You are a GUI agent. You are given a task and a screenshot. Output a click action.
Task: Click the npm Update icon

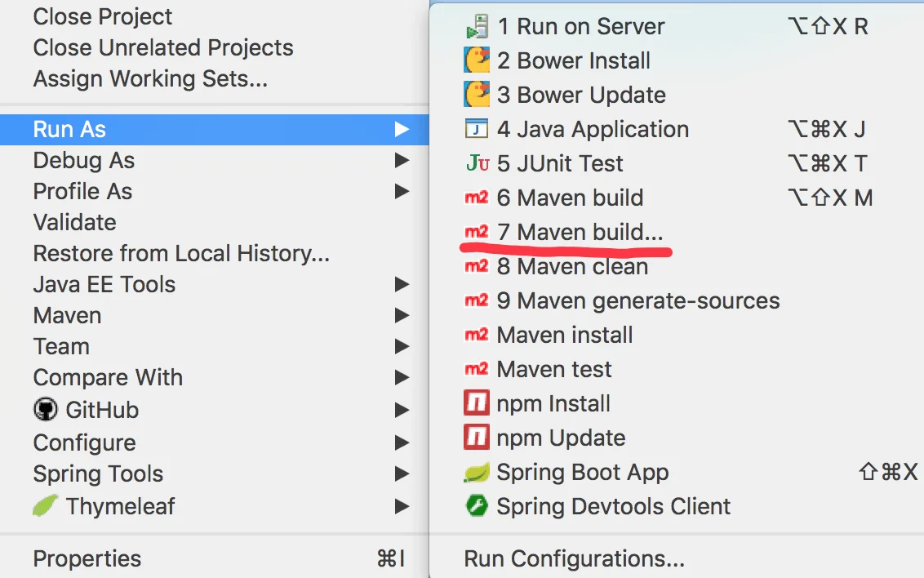[477, 438]
